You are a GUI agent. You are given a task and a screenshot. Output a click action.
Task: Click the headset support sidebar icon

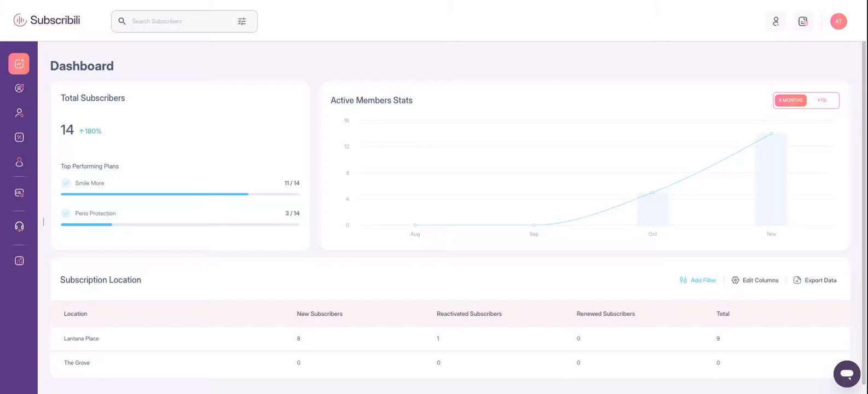coord(19,226)
